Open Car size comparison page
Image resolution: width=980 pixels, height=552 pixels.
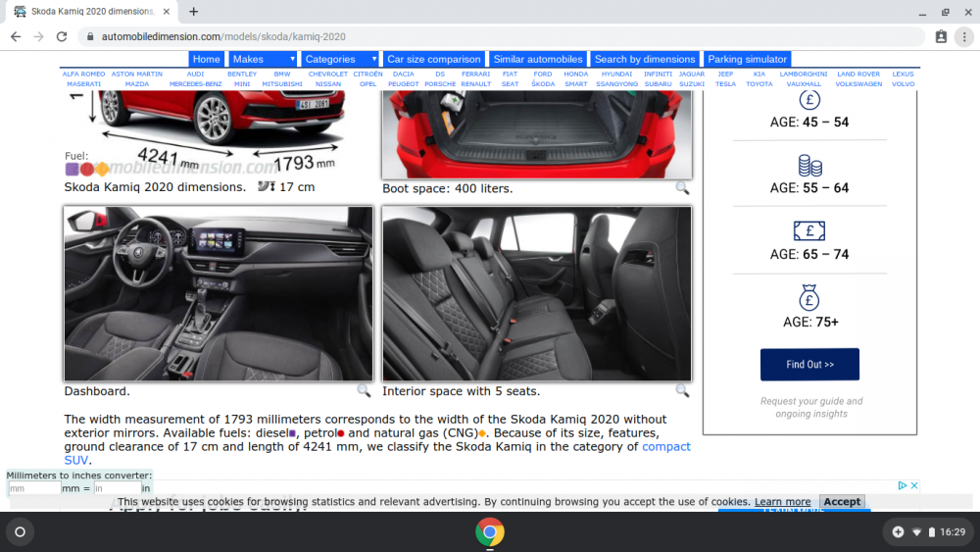(434, 59)
